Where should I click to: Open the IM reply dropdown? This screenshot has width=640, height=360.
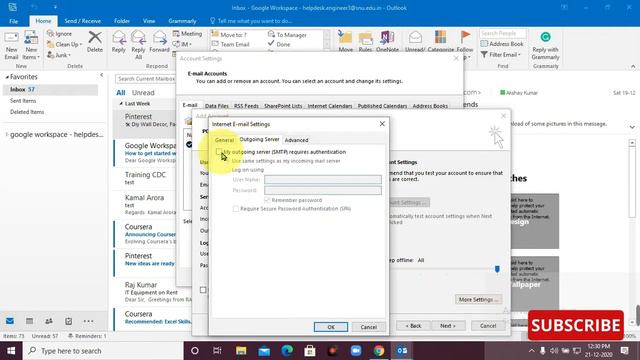(182, 44)
